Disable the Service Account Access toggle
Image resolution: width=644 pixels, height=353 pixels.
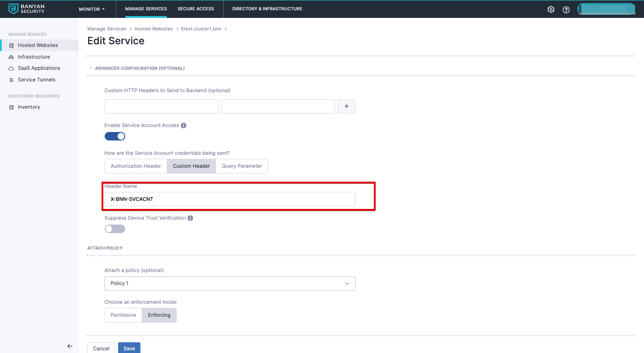[x=115, y=136]
